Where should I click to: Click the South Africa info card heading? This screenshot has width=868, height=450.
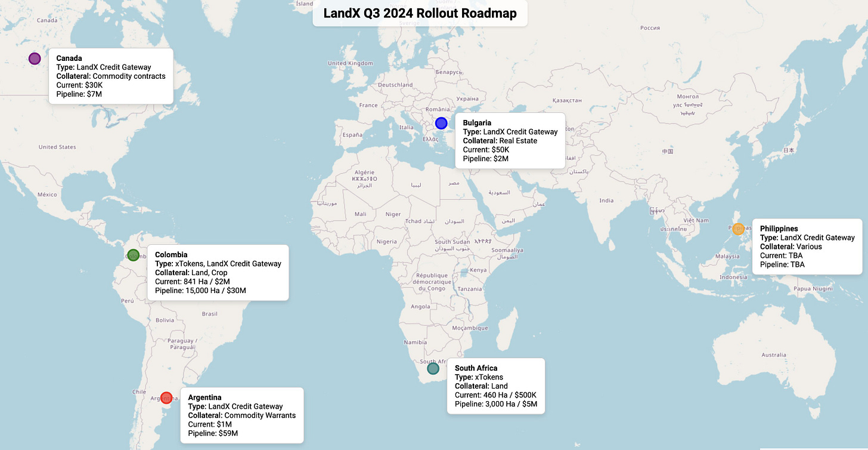[x=476, y=368]
